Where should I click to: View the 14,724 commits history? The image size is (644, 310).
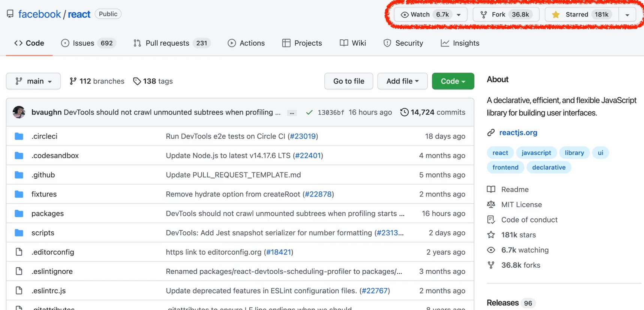[433, 112]
